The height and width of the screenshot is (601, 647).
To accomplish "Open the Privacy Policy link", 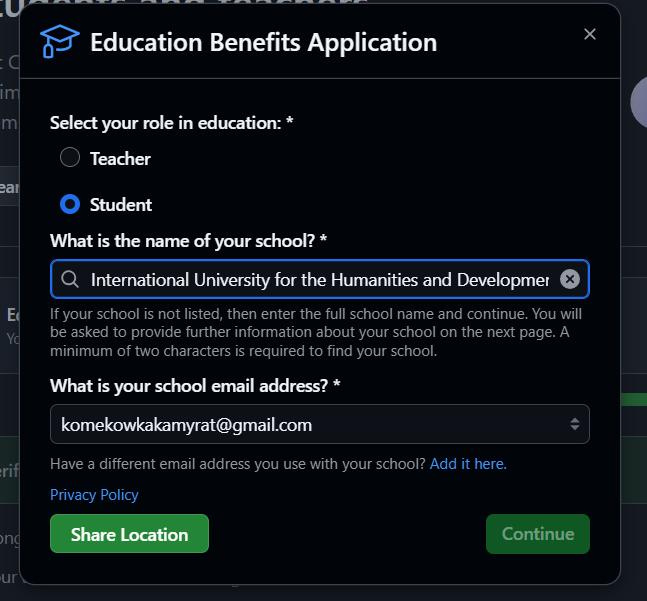I will (x=94, y=495).
